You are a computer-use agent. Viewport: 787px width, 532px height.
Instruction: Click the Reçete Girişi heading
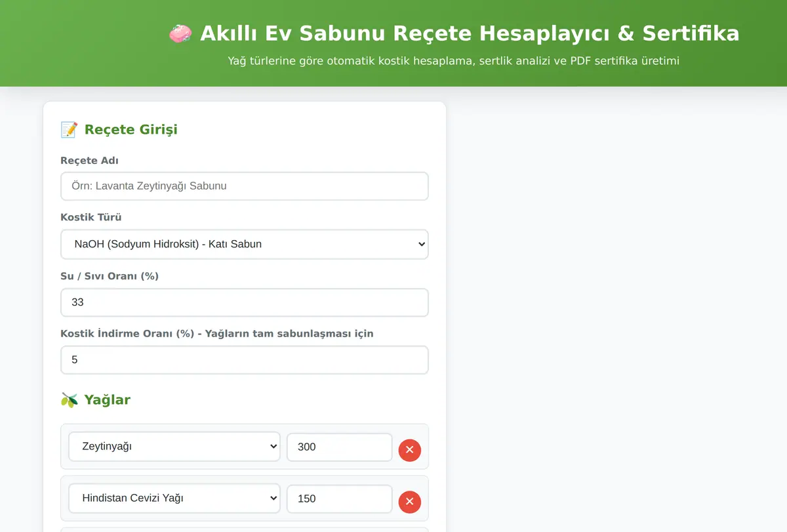click(x=131, y=130)
